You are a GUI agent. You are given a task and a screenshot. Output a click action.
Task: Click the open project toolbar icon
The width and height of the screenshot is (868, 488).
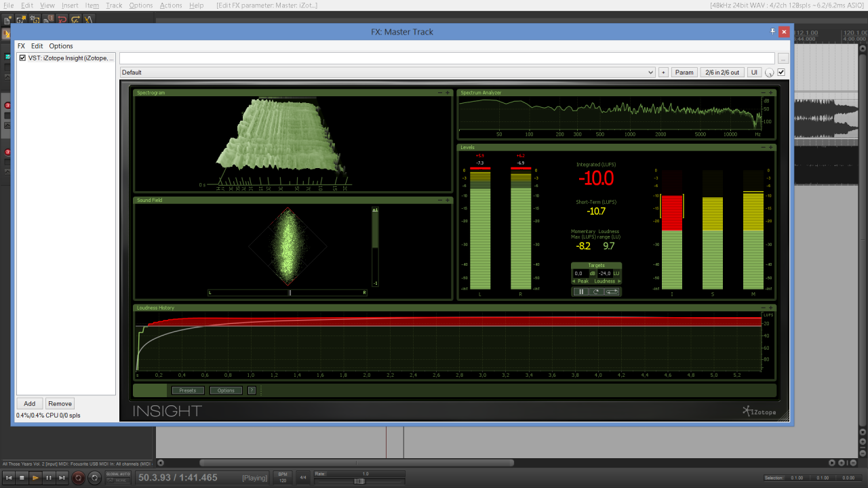click(22, 19)
